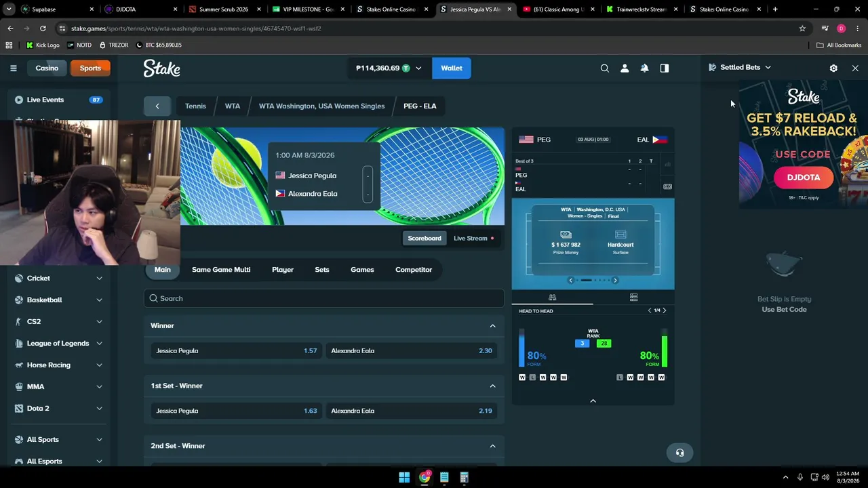Show the head-to-head stats tab icon
The image size is (868, 488).
coord(552,297)
